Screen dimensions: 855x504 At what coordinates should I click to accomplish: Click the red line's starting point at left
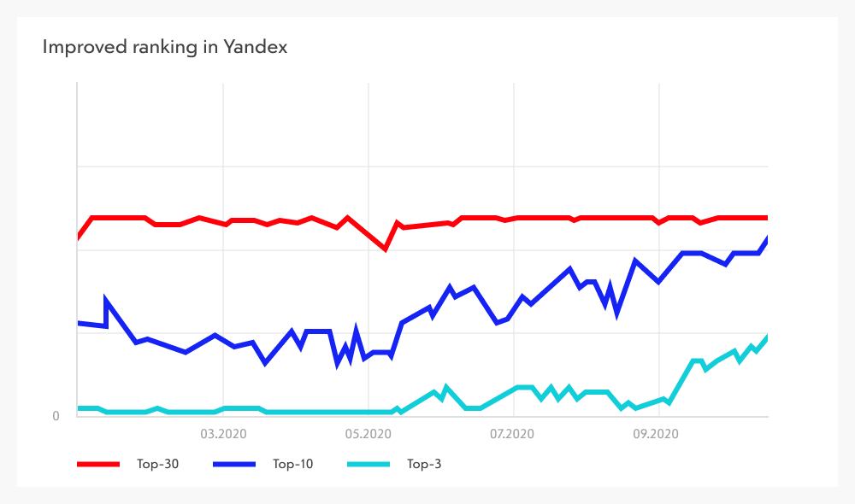[78, 237]
